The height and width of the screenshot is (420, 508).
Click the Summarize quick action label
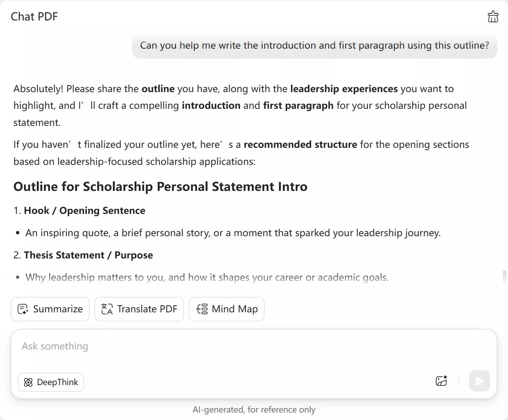point(58,309)
